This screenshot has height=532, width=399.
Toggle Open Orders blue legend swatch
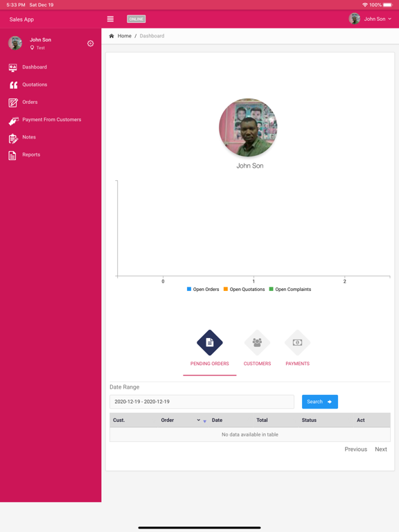pyautogui.click(x=189, y=289)
